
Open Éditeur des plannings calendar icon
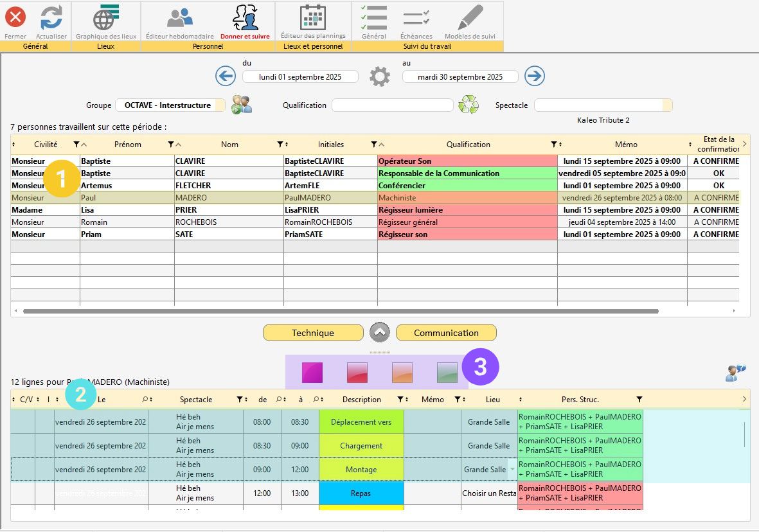click(x=313, y=18)
